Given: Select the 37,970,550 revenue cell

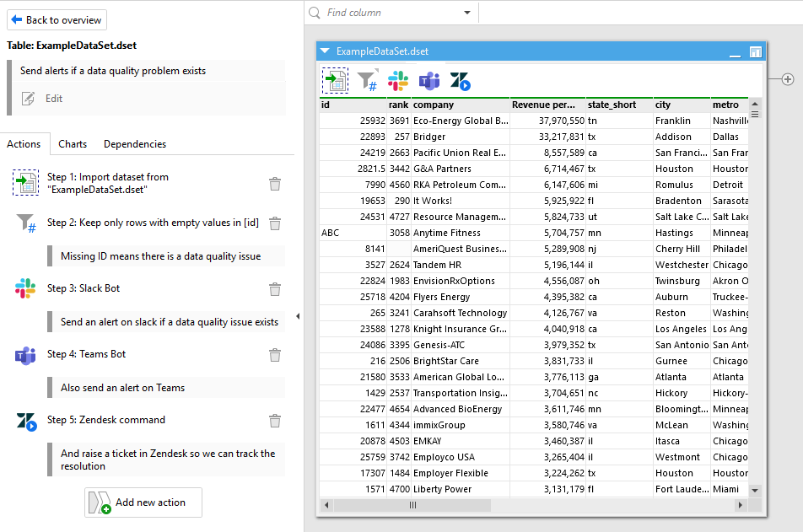Looking at the screenshot, I should coord(548,121).
